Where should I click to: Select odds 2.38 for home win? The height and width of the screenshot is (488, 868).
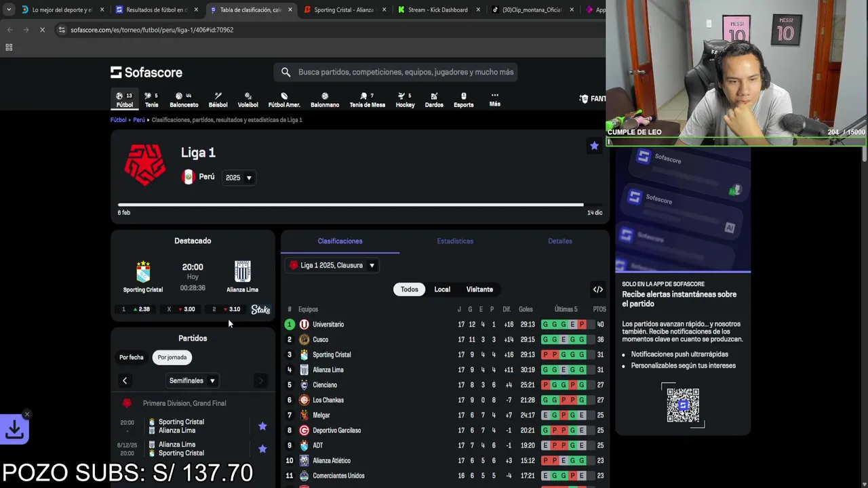tap(136, 309)
